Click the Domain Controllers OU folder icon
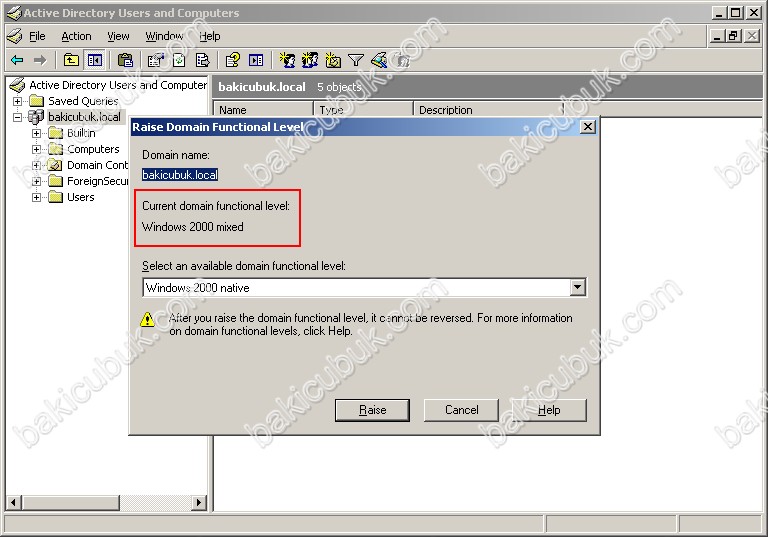Viewport: 768px width, 537px height. coord(55,165)
